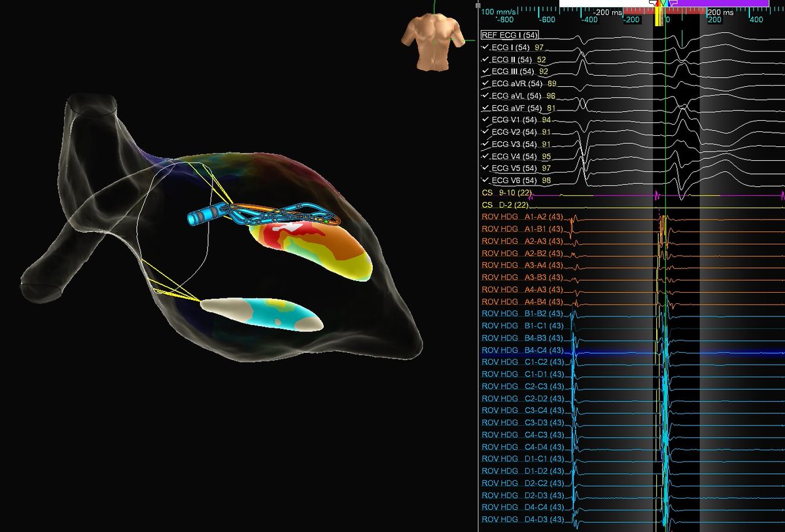Select the ROV HDG D4-C4 (43) trace label
Image resolution: width=785 pixels, height=532 pixels.
[522, 507]
